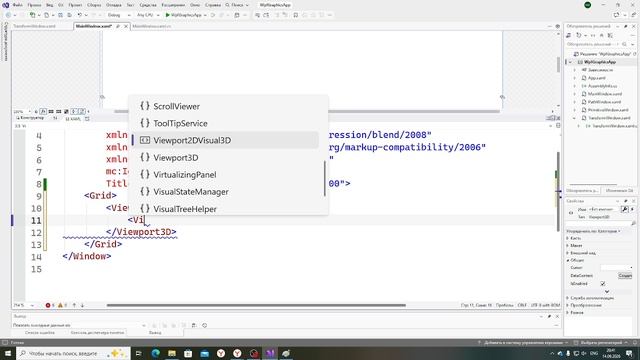
Task: Click the warnings count indicator
Action: click(x=62, y=305)
